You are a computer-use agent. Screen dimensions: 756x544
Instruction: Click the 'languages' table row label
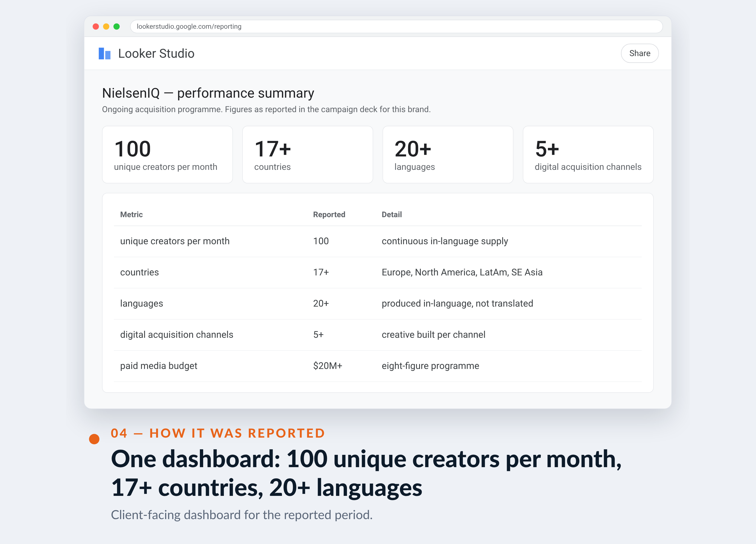(141, 304)
